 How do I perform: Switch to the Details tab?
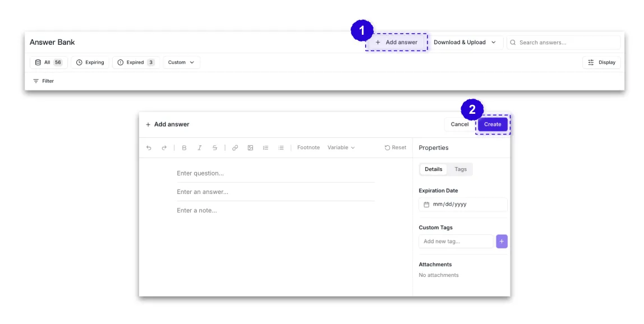click(x=433, y=169)
